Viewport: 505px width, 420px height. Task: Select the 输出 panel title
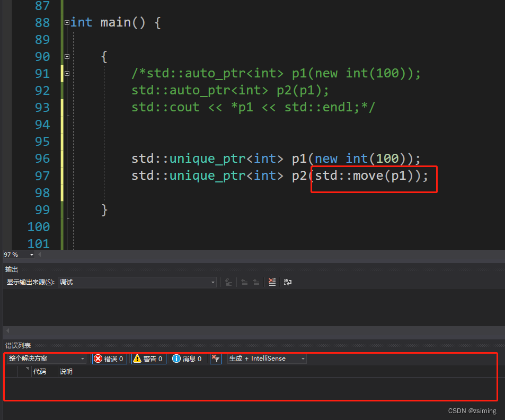(12, 269)
